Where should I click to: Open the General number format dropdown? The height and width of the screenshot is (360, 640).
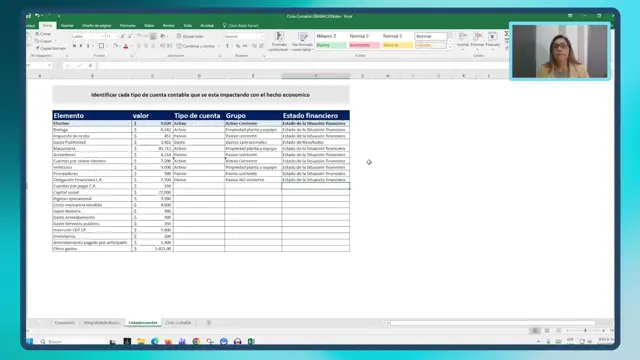262,36
